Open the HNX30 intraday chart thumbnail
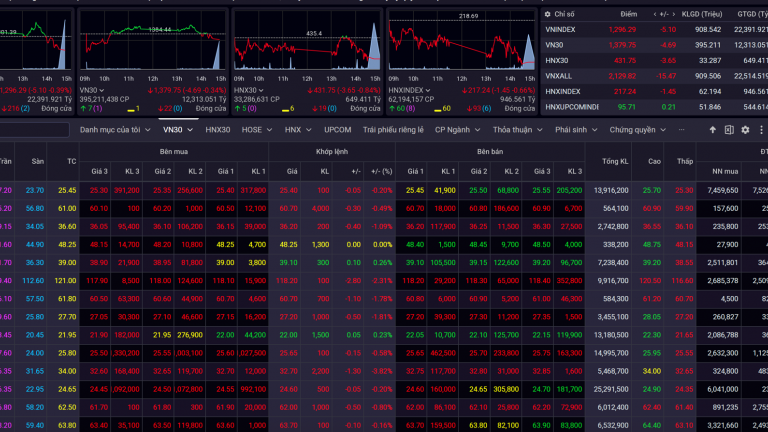The width and height of the screenshot is (768, 432). (x=307, y=40)
